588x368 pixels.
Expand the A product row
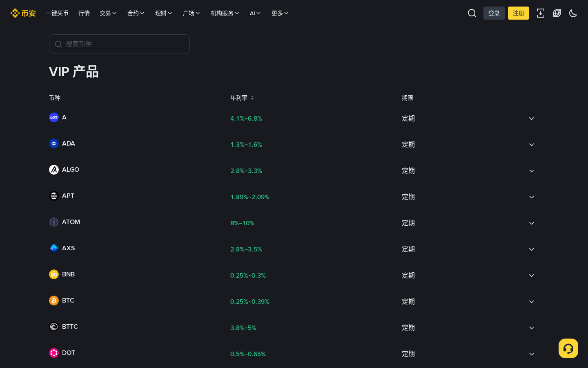coord(532,119)
